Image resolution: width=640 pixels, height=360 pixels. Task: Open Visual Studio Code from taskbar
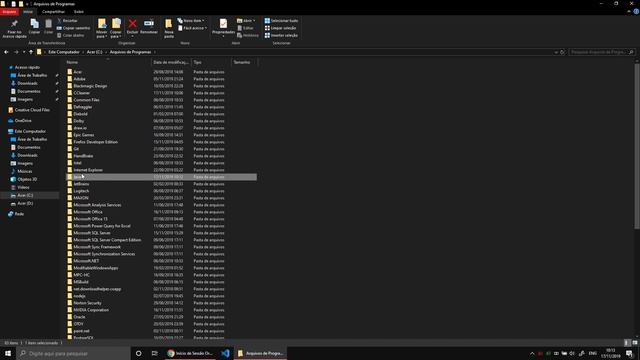[x=225, y=353]
